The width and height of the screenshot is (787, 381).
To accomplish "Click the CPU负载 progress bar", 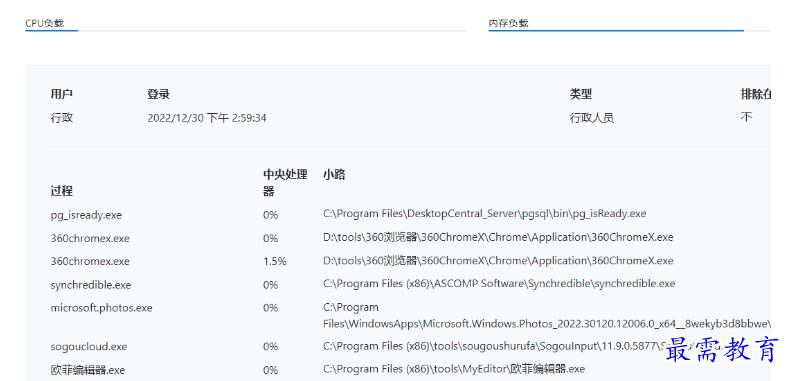I will point(245,31).
